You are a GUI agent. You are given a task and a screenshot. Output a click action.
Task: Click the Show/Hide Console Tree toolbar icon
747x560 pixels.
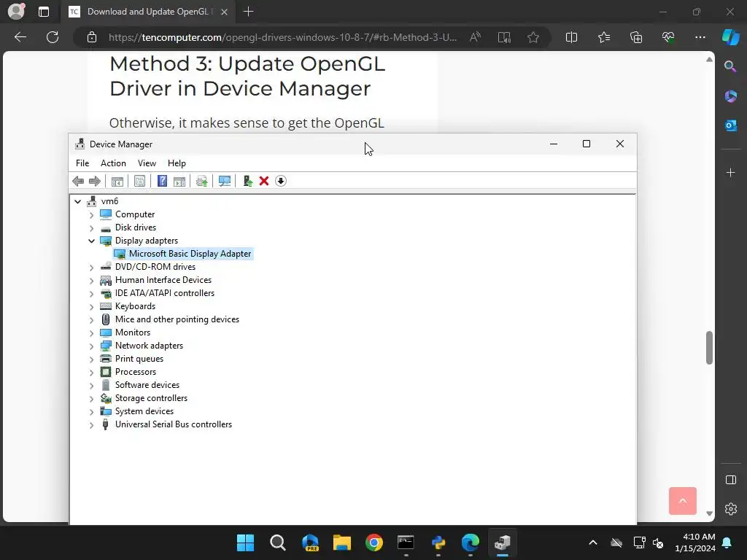pyautogui.click(x=117, y=181)
